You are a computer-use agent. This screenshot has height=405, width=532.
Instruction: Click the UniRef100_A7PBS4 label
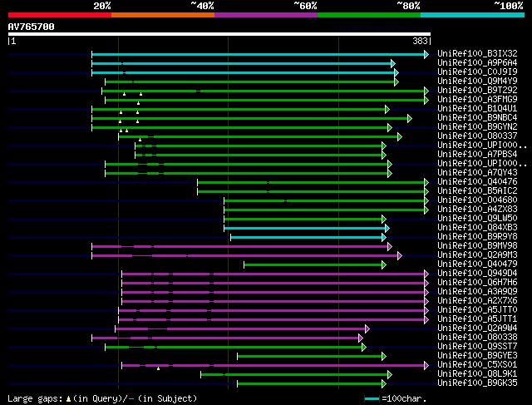pos(477,155)
